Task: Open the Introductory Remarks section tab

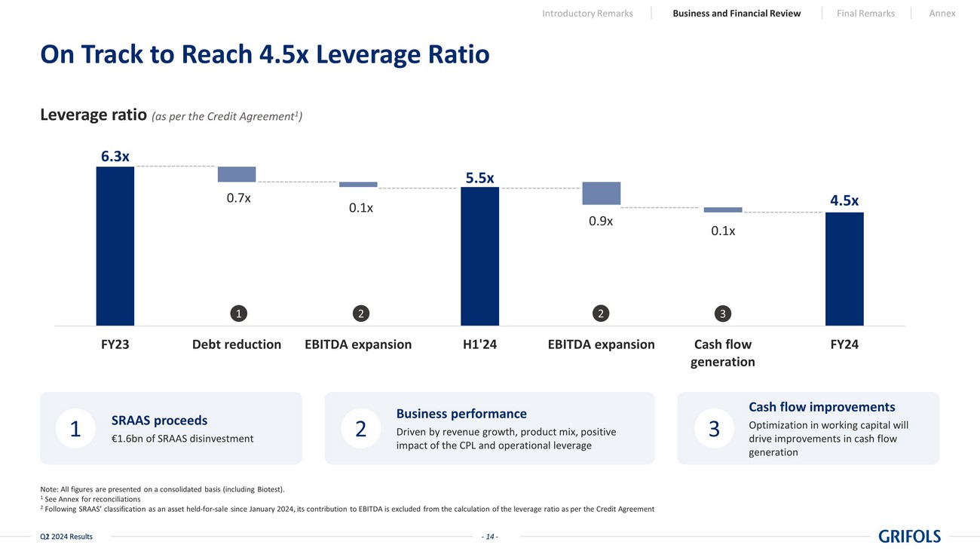Action: pyautogui.click(x=587, y=14)
